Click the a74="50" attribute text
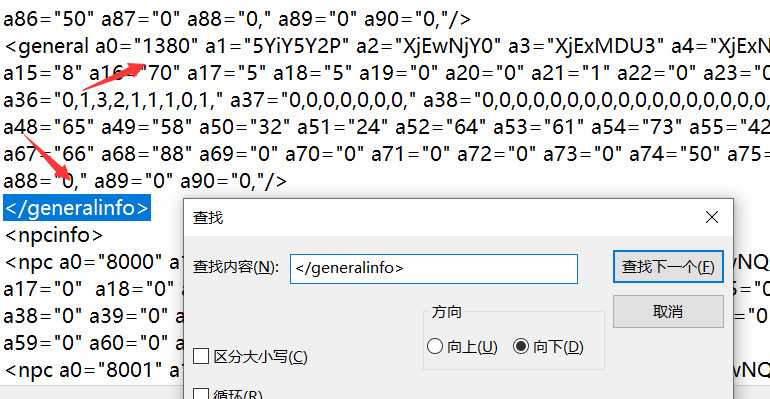This screenshot has height=399, width=770. click(674, 154)
